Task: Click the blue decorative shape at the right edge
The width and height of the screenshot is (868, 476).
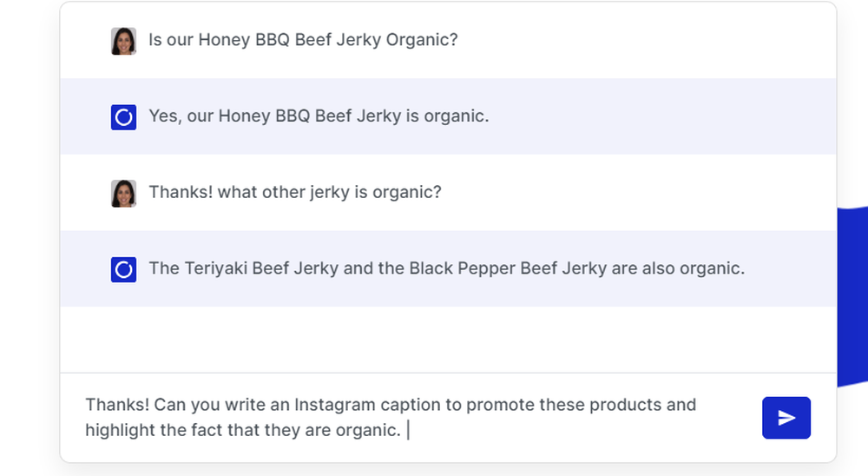Action: pyautogui.click(x=852, y=296)
